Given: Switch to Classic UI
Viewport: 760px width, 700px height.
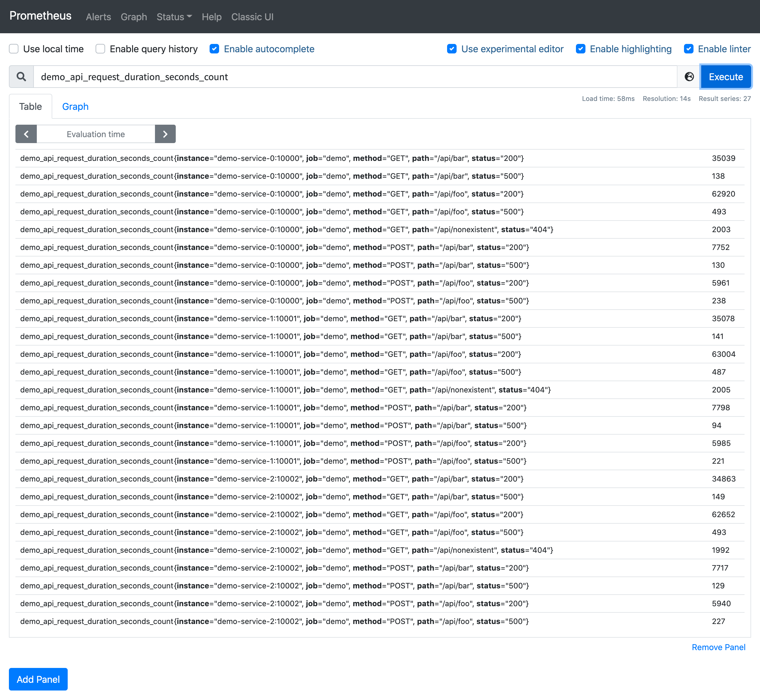Looking at the screenshot, I should 252,17.
